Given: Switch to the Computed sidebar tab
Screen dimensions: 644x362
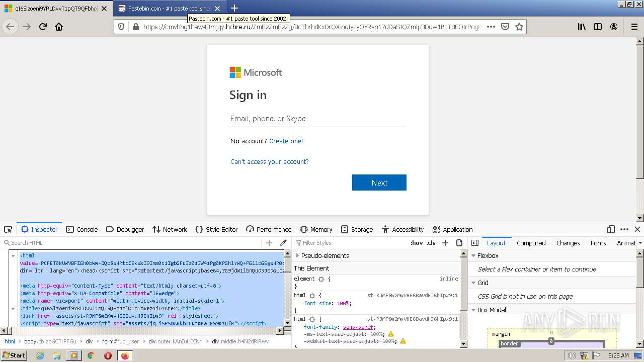Looking at the screenshot, I should click(531, 243).
